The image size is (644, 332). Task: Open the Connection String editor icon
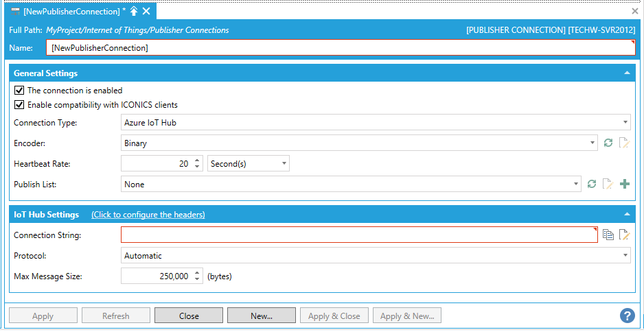[624, 235]
